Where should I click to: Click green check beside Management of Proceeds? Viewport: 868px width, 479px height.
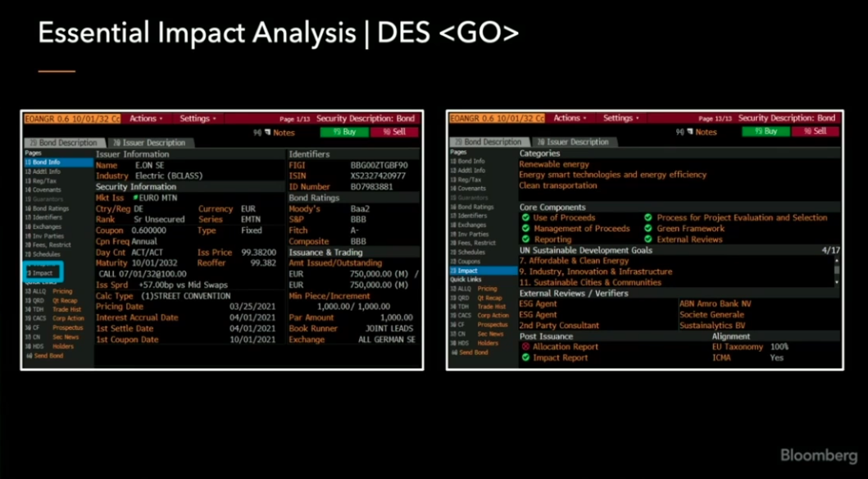click(x=526, y=228)
